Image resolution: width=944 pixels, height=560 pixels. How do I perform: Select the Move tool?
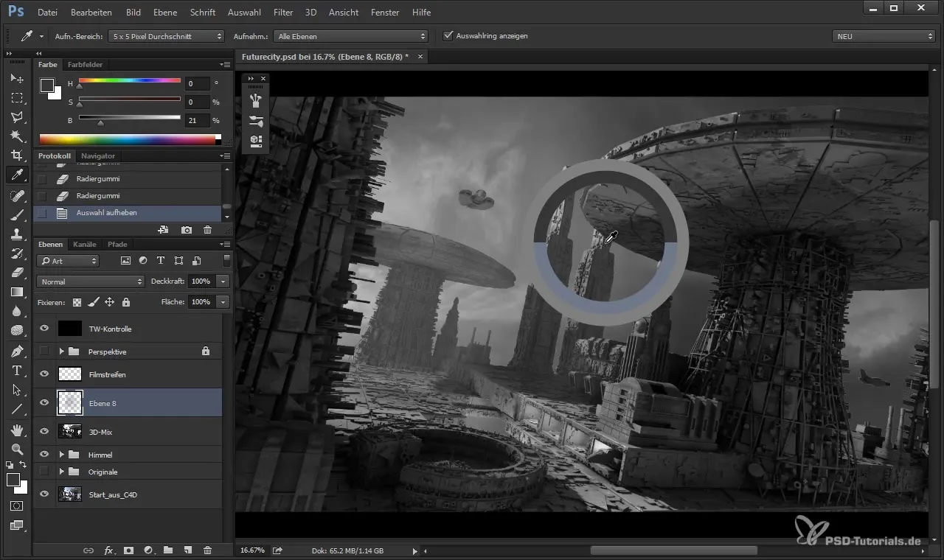[x=17, y=78]
